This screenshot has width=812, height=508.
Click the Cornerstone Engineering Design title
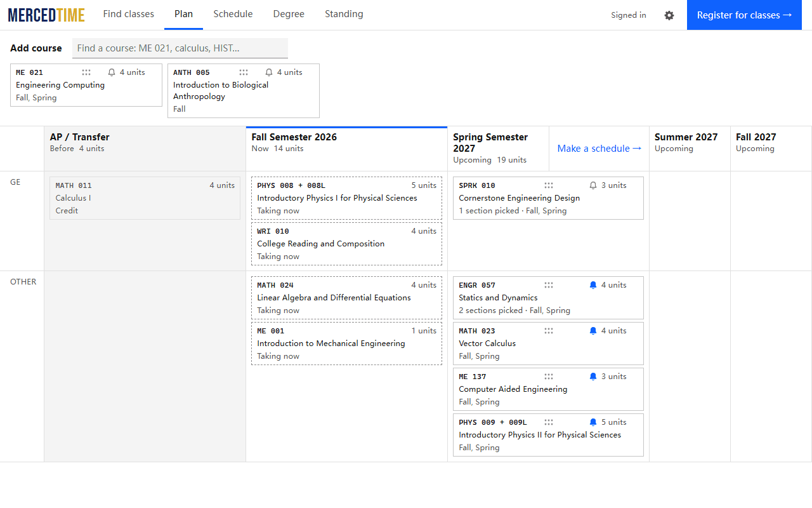pyautogui.click(x=519, y=198)
